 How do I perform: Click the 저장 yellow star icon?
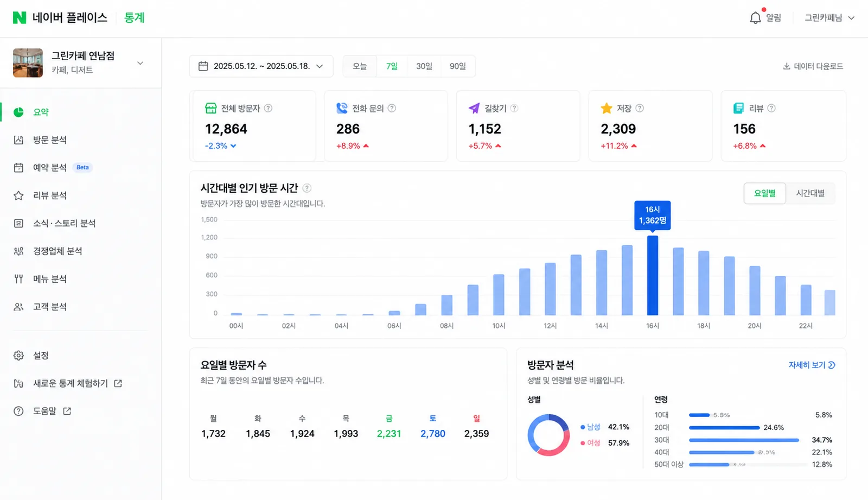pos(607,108)
